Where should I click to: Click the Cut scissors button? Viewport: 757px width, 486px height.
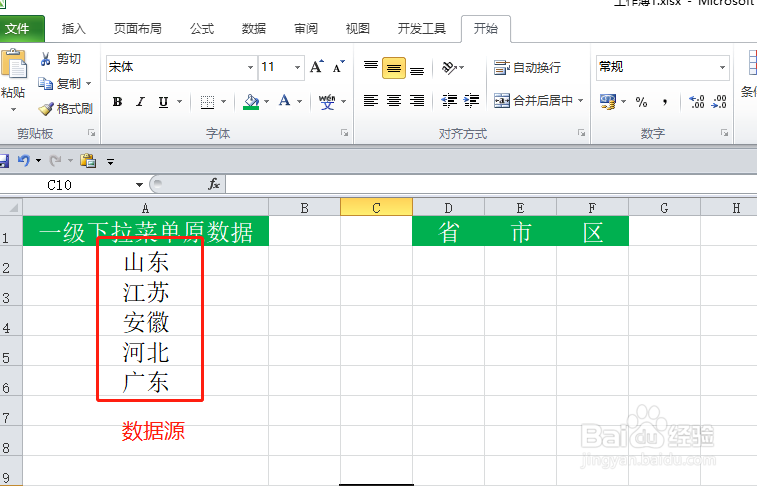(x=61, y=59)
